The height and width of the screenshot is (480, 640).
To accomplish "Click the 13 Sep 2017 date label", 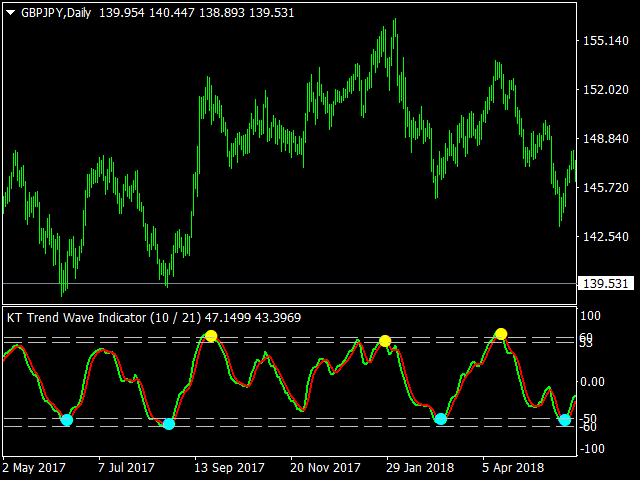I will coord(229,467).
